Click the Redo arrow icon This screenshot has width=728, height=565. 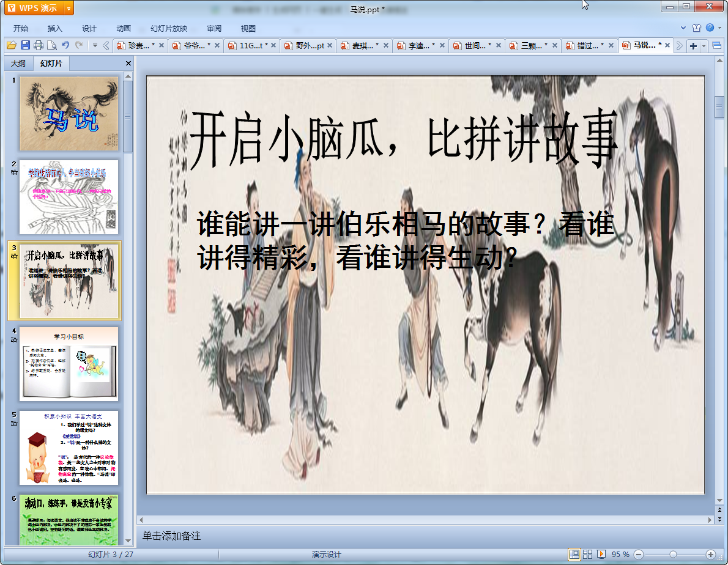point(79,45)
